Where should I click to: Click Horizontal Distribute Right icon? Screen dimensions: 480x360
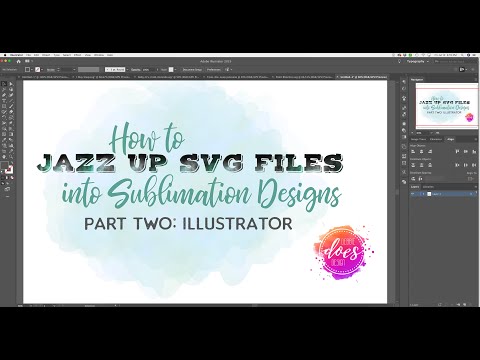(x=474, y=165)
